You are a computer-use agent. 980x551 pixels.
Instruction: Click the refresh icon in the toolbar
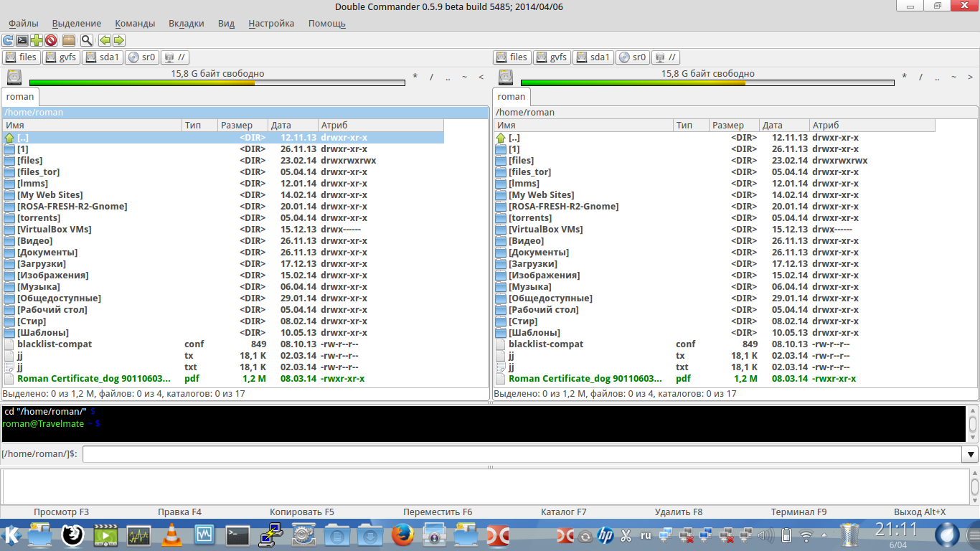pyautogui.click(x=8, y=41)
